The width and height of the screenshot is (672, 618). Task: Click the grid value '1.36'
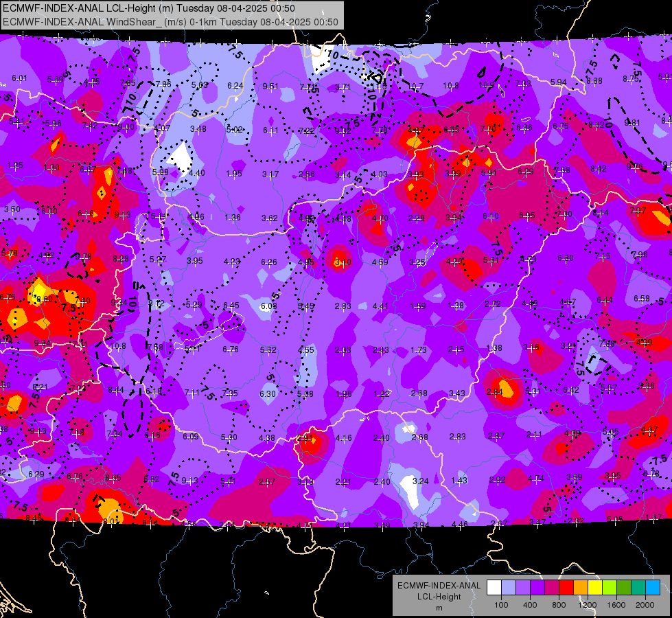click(x=232, y=218)
